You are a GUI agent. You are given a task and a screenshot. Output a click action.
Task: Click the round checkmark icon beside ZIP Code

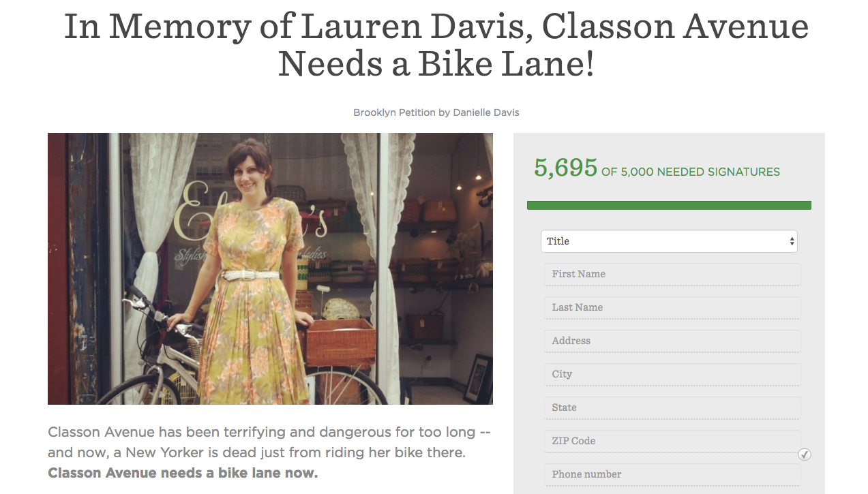[x=805, y=454]
